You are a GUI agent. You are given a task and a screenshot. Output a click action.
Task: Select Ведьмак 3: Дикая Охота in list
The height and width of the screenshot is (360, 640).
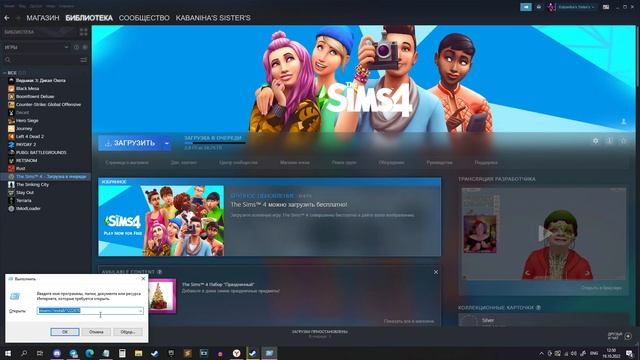[41, 80]
